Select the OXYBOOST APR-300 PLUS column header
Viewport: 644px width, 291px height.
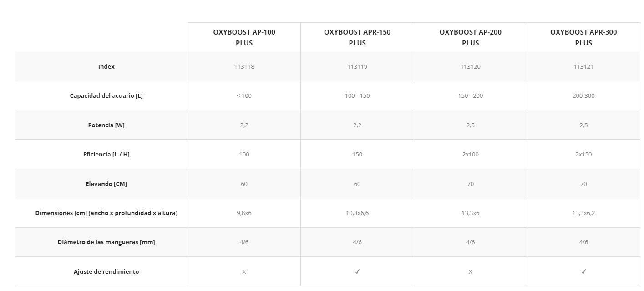(583, 37)
